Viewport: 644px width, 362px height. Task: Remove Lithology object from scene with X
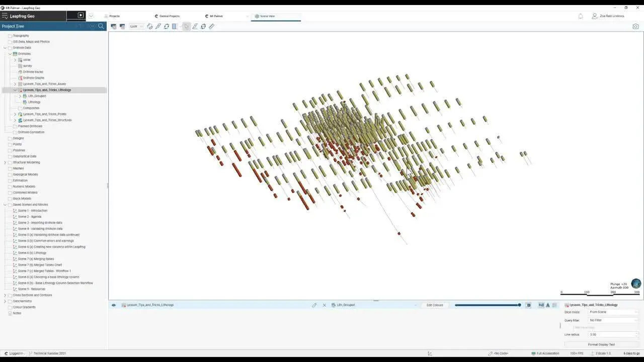click(325, 305)
